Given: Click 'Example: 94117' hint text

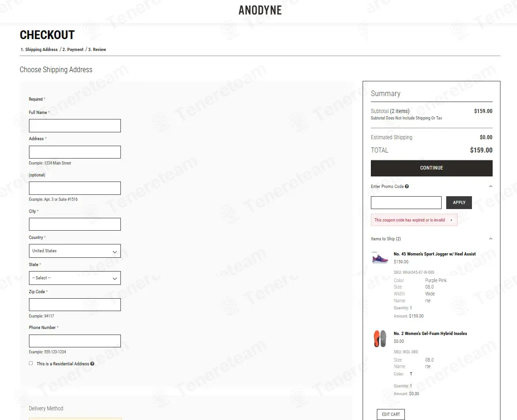Looking at the screenshot, I should [41, 316].
